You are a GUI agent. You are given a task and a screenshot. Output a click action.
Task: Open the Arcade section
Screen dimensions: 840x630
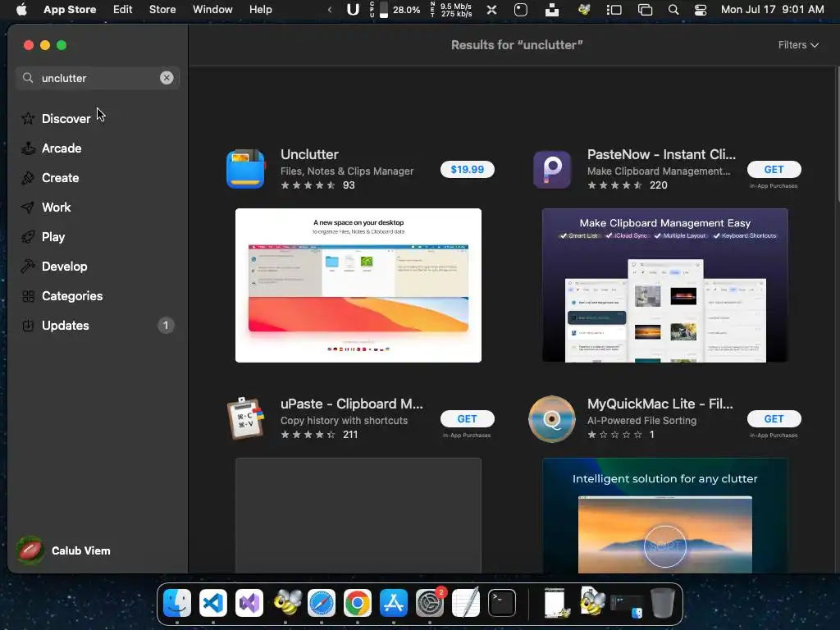(x=61, y=148)
